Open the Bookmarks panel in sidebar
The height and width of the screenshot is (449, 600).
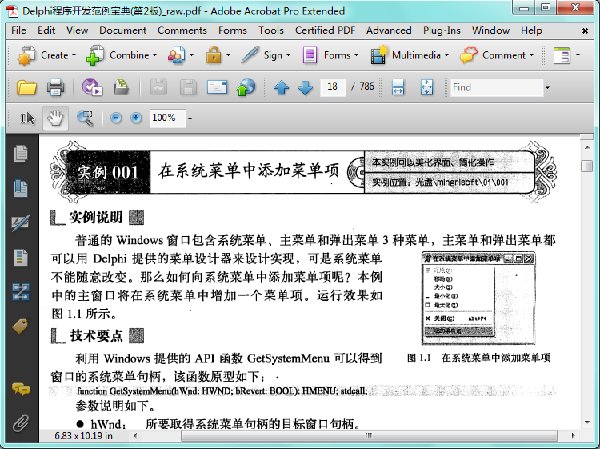point(21,188)
